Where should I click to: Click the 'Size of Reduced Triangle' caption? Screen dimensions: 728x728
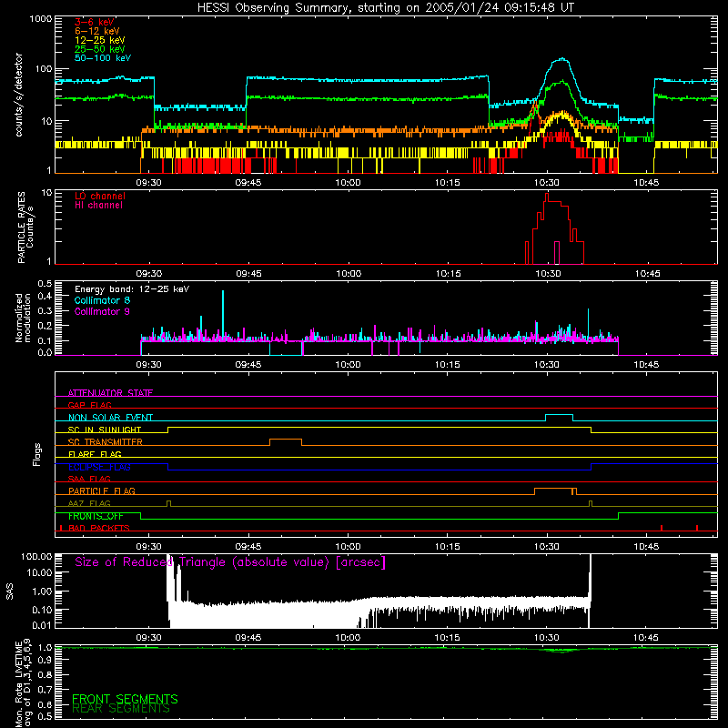pyautogui.click(x=230, y=562)
